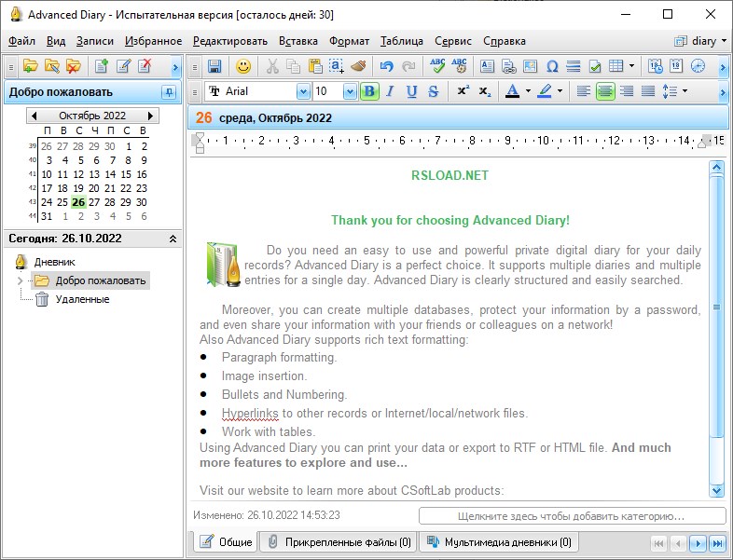Open the font size 10 dropdown
Viewport: 733px width, 560px height.
[x=350, y=91]
